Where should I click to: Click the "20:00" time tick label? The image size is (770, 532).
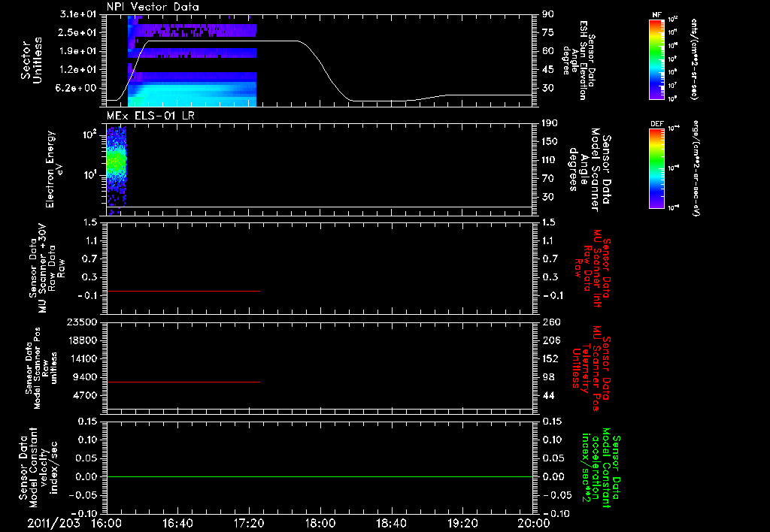tap(535, 523)
